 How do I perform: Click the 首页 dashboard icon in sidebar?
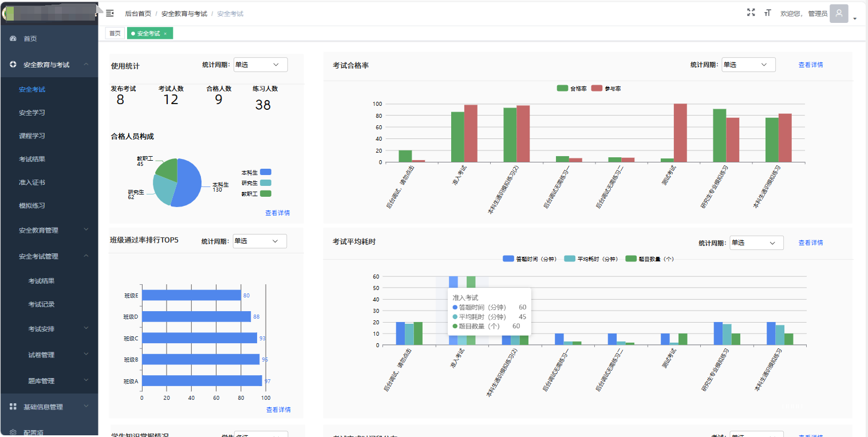13,39
